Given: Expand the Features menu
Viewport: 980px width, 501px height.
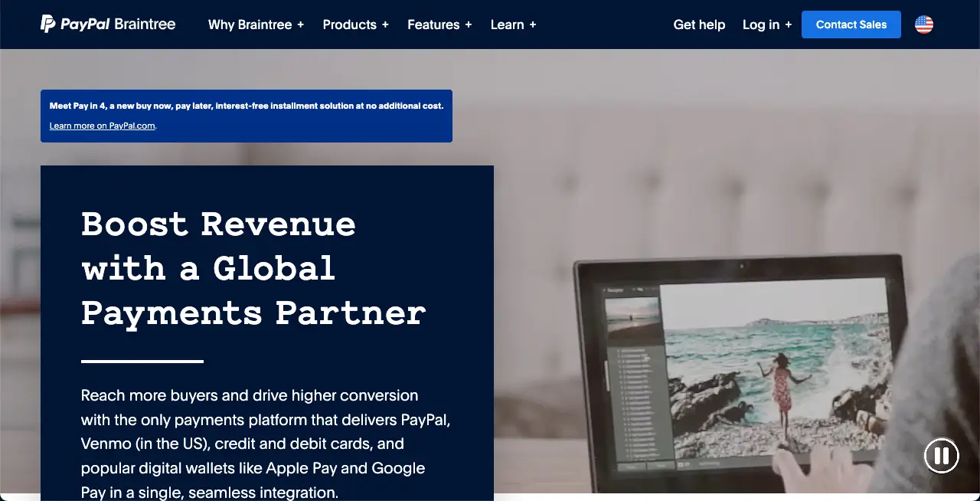Looking at the screenshot, I should [439, 25].
